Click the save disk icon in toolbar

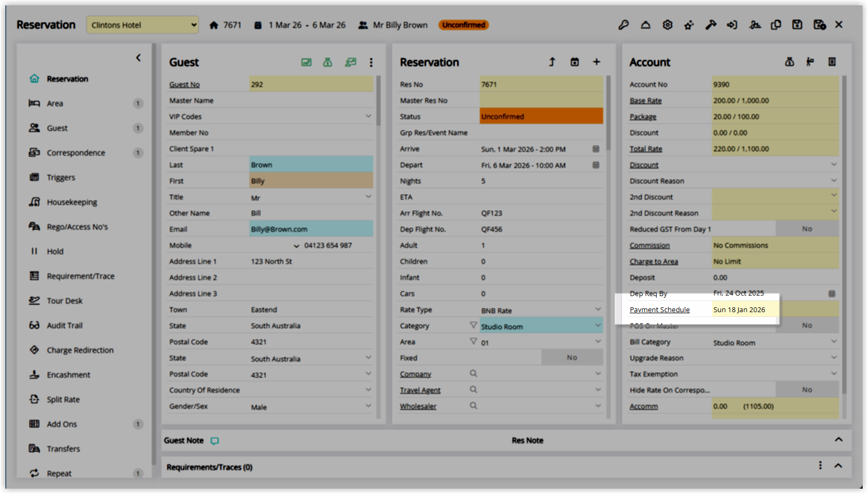click(x=797, y=25)
